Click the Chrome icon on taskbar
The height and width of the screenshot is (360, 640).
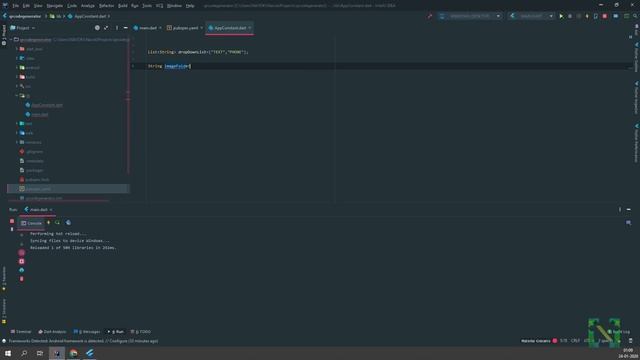pos(73,353)
